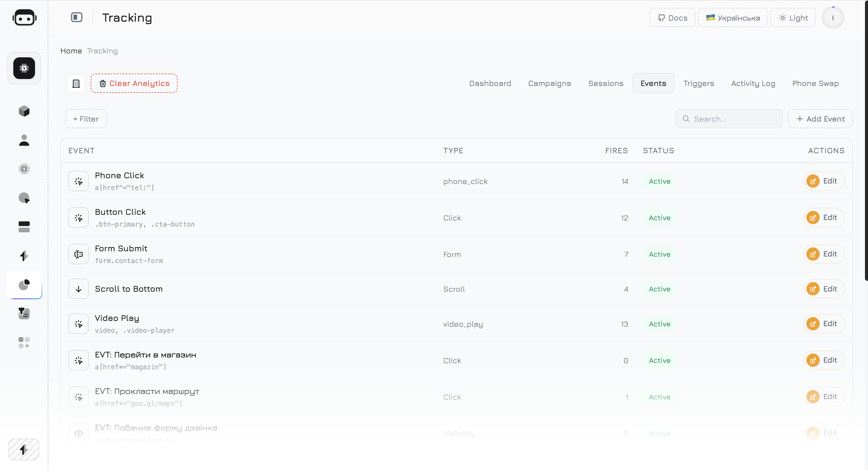
Task: Switch theme with the Light toggle
Action: tap(793, 18)
